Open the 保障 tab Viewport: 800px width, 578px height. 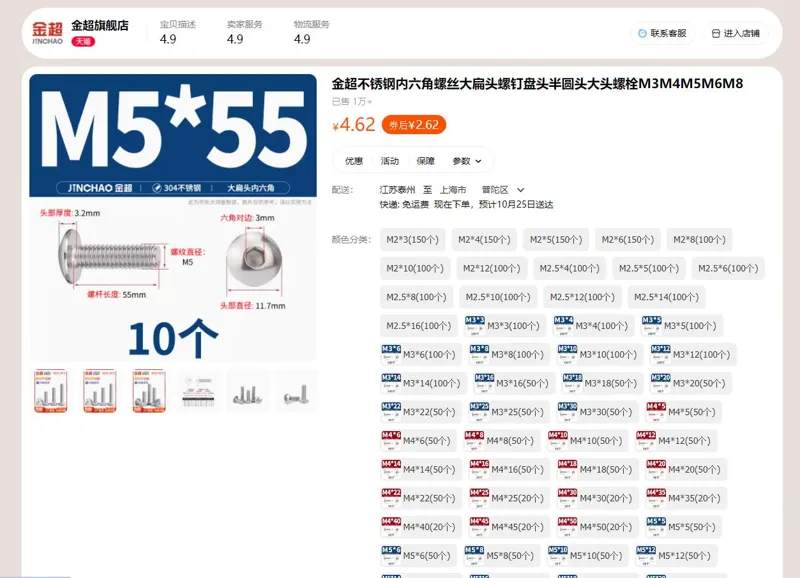coord(425,161)
